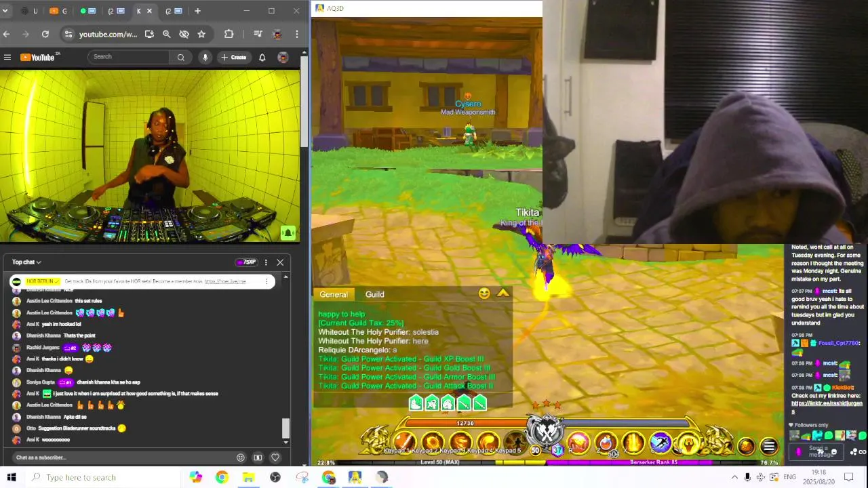Open the HOR BERLIN pinned message options
The height and width of the screenshot is (488, 868).
[267, 281]
